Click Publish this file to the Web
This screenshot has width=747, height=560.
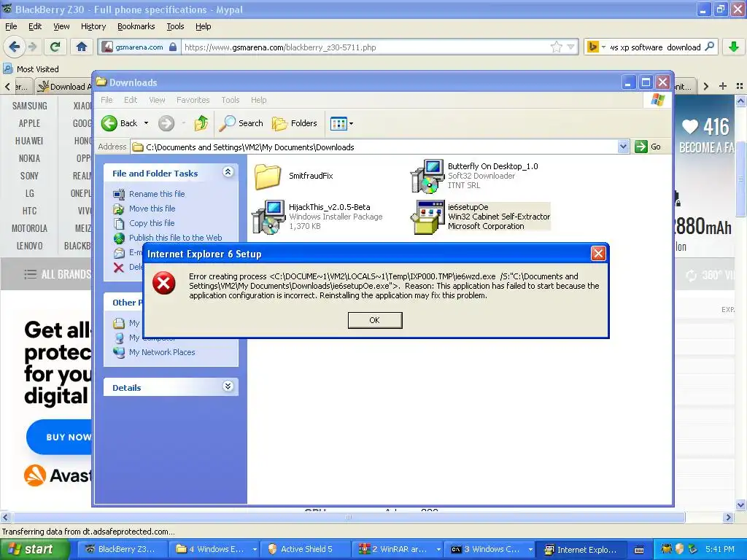[175, 238]
